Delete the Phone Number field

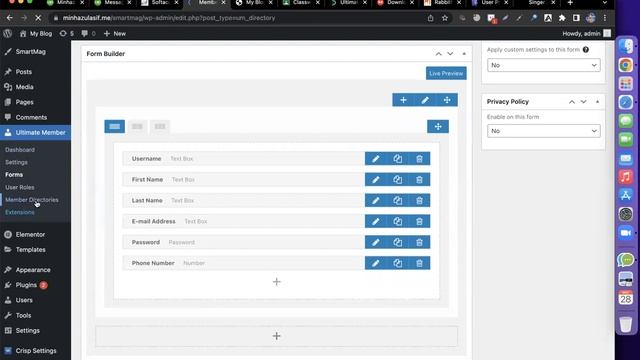coord(419,263)
